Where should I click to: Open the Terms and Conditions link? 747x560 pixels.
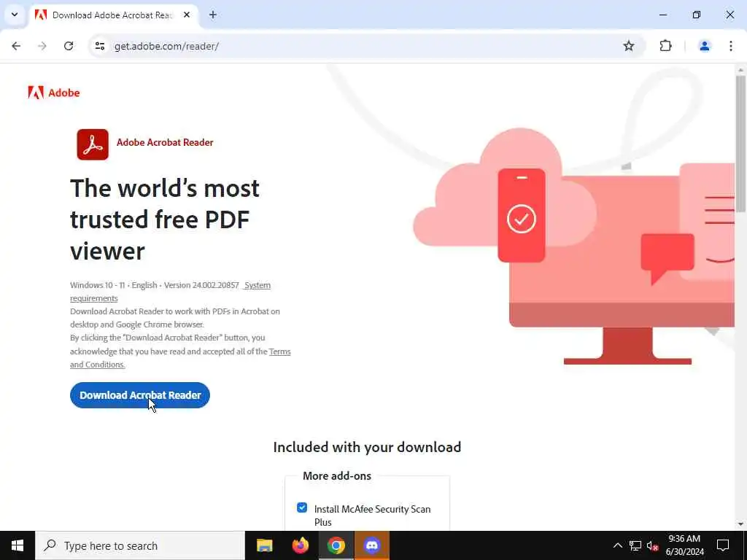pos(180,358)
